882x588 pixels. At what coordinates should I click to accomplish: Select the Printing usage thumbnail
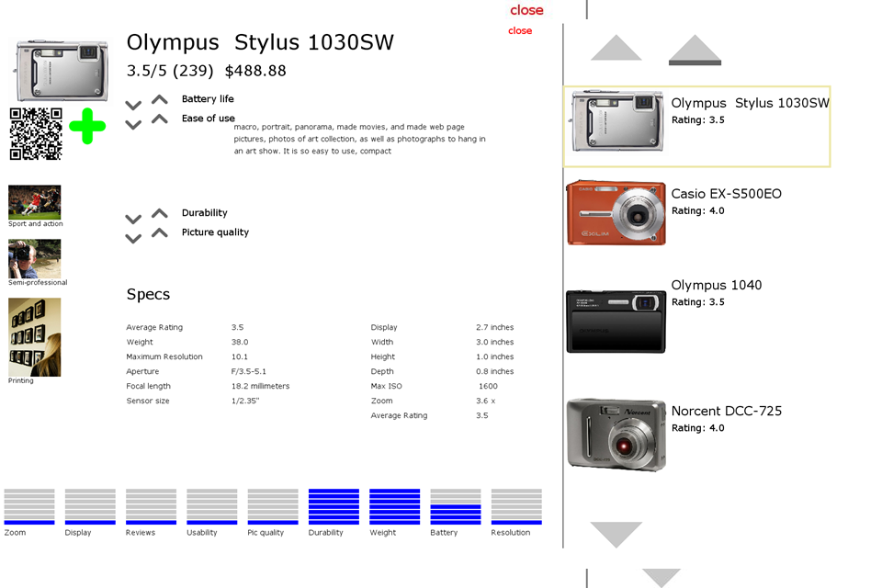pos(35,336)
